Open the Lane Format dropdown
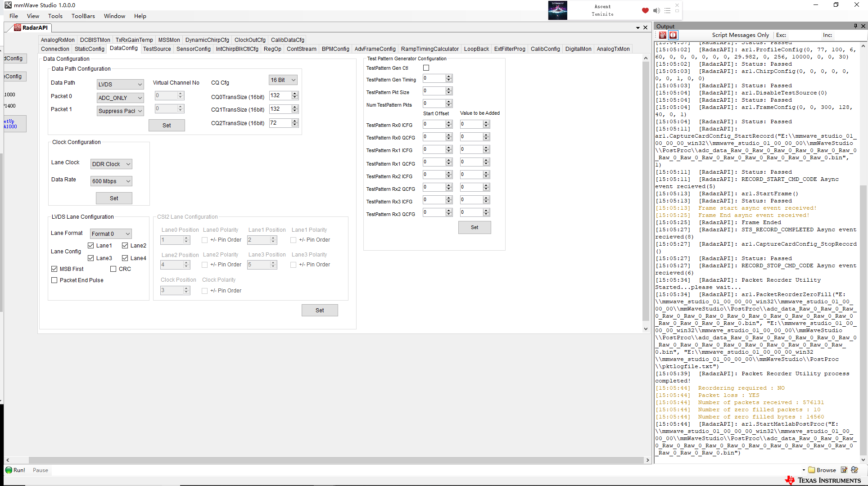Viewport: 868px width, 486px height. [x=111, y=234]
